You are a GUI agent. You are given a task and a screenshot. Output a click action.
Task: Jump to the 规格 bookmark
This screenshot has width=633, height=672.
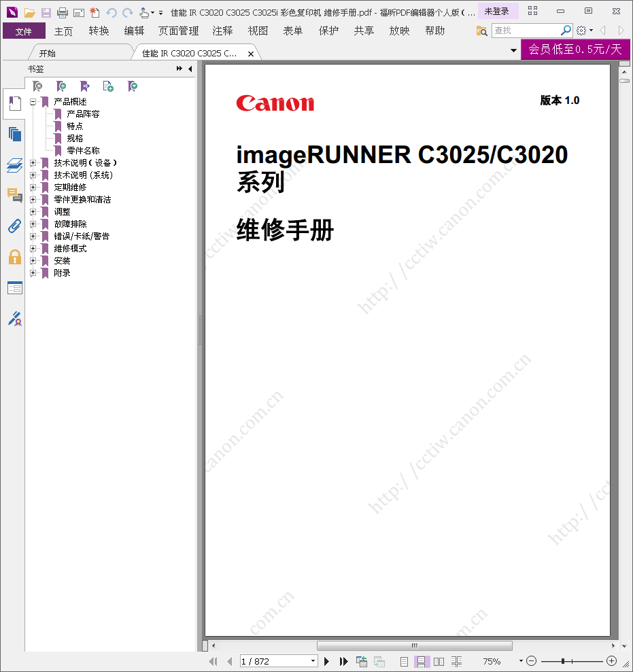(75, 139)
